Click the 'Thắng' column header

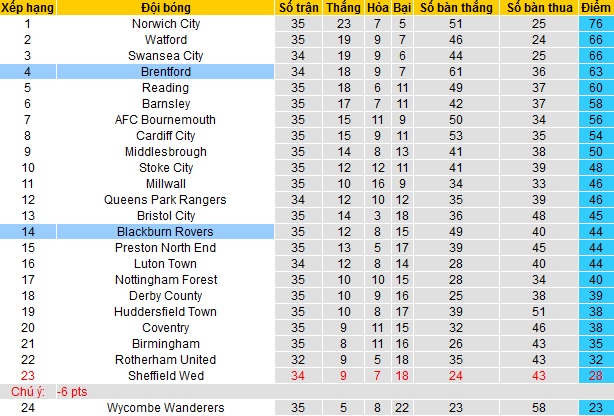coord(344,8)
